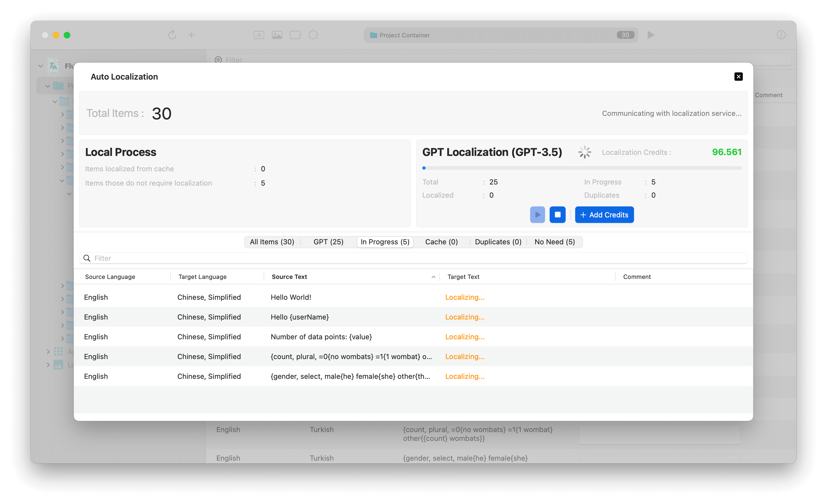Image resolution: width=827 pixels, height=504 pixels.
Task: Select the '{gender, select...' row
Action: click(x=413, y=376)
